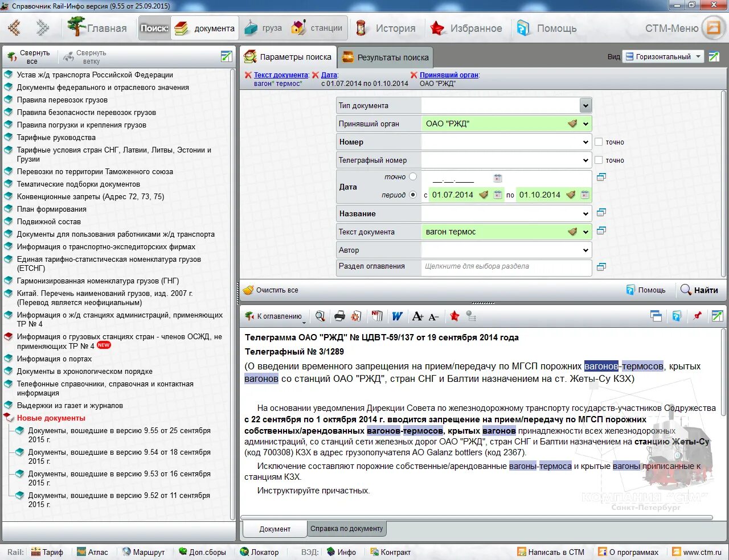The image size is (729, 560).
Task: Click the back navigation arrow icon
Action: (x=14, y=27)
